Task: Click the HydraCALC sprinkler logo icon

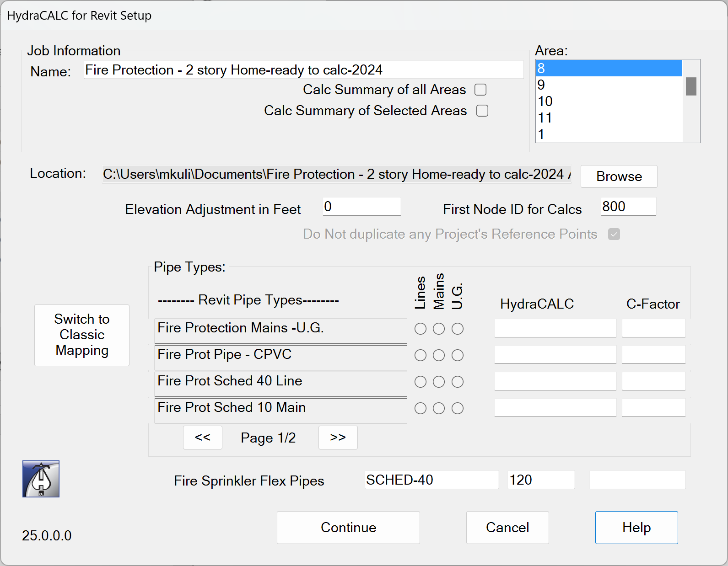Action: [41, 479]
